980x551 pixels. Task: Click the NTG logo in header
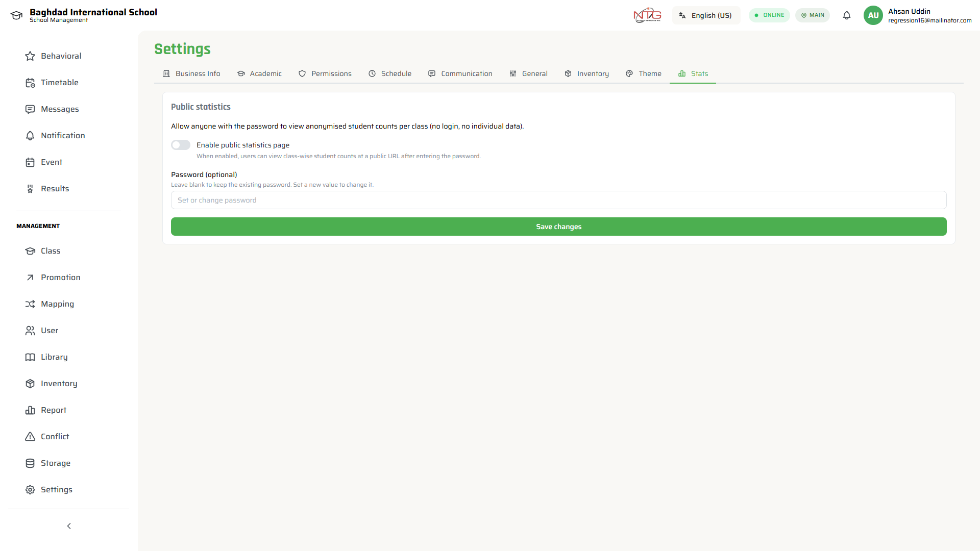pos(647,15)
